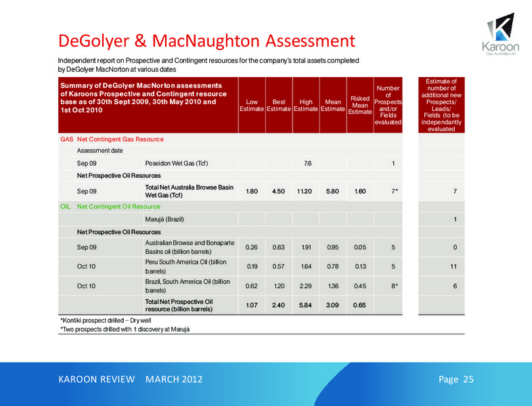Click Australian basins mean estimate 0.95

(x=333, y=247)
